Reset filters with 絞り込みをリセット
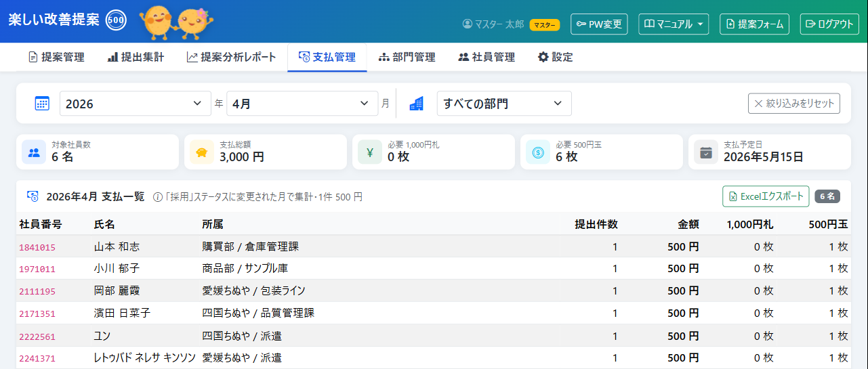The width and height of the screenshot is (868, 369). coord(794,104)
